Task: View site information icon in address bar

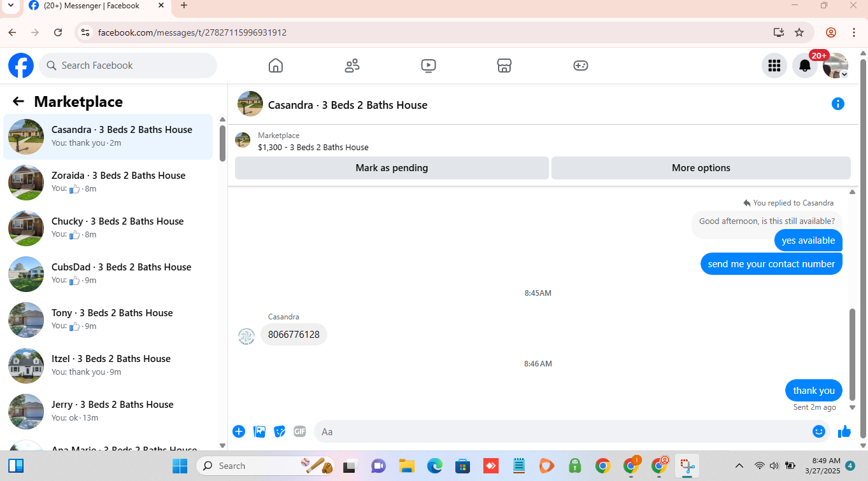Action: point(85,32)
